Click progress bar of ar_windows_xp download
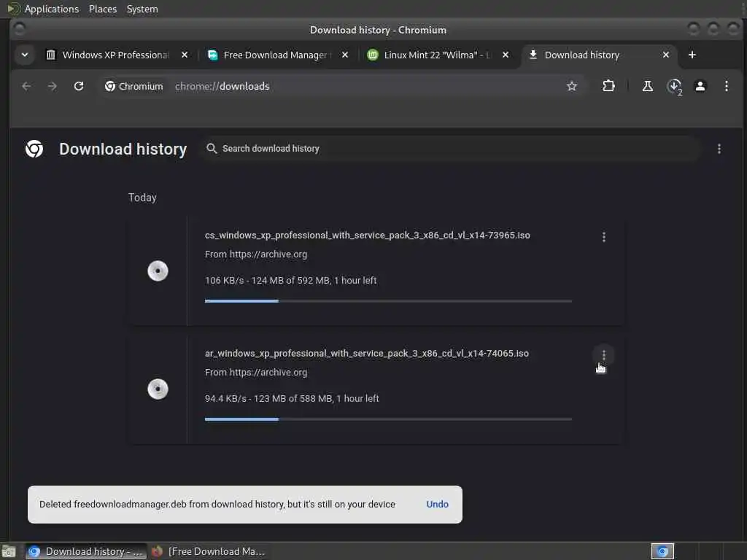This screenshot has height=560, width=747. tap(388, 419)
